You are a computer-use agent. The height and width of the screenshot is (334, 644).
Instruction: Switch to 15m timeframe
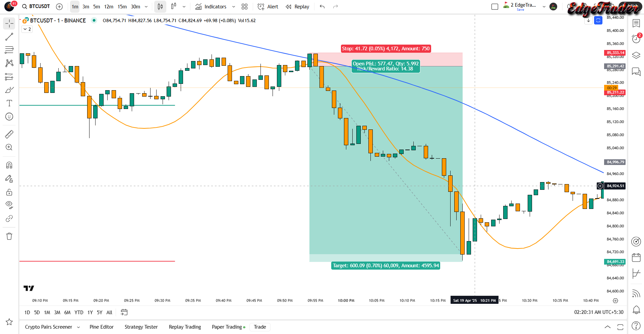[x=122, y=7]
